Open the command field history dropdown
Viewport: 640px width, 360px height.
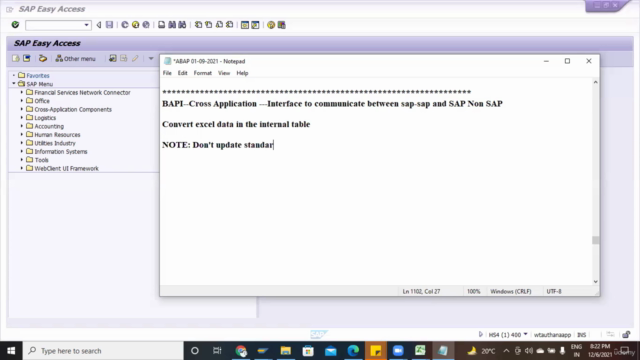pos(87,25)
